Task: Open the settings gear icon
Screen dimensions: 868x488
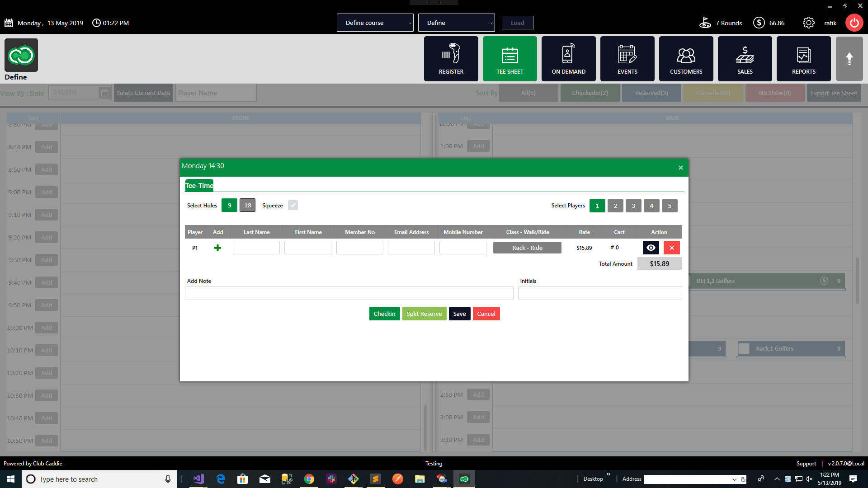Action: [808, 23]
